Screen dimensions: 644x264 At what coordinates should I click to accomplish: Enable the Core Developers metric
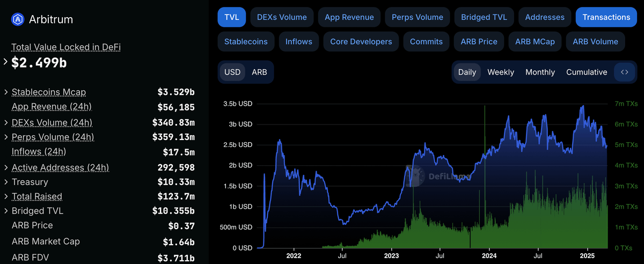pos(361,41)
